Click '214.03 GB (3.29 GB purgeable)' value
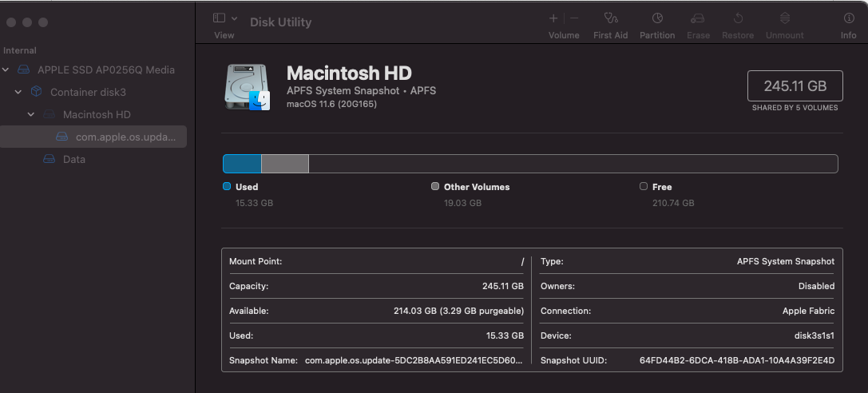 coord(459,311)
